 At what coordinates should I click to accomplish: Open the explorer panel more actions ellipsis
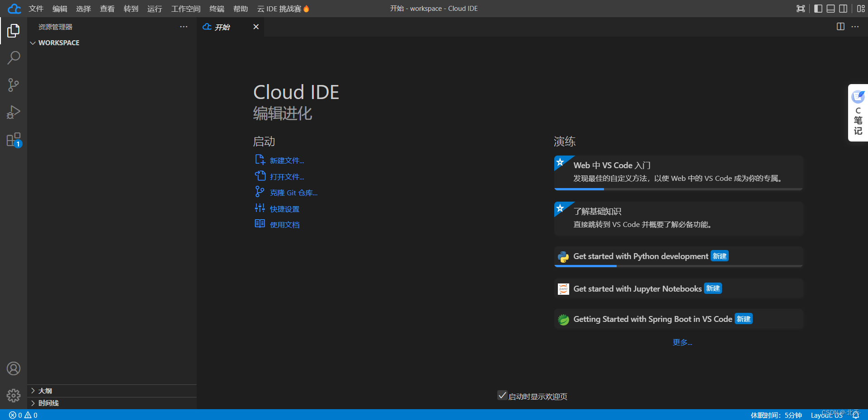(x=184, y=27)
